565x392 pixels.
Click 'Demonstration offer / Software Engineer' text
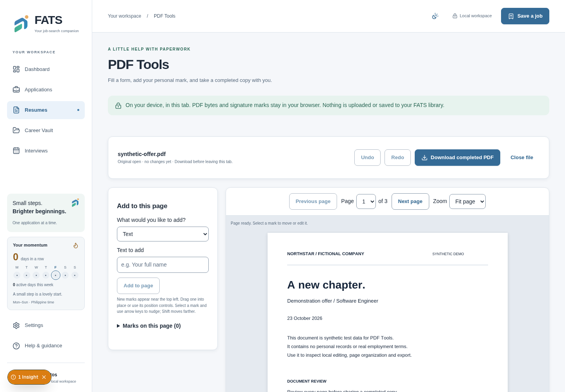pos(333,301)
